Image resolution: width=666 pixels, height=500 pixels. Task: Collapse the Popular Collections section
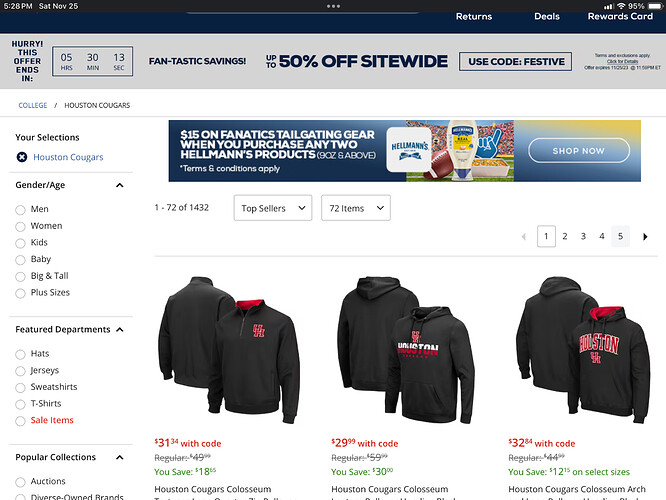pyautogui.click(x=120, y=458)
